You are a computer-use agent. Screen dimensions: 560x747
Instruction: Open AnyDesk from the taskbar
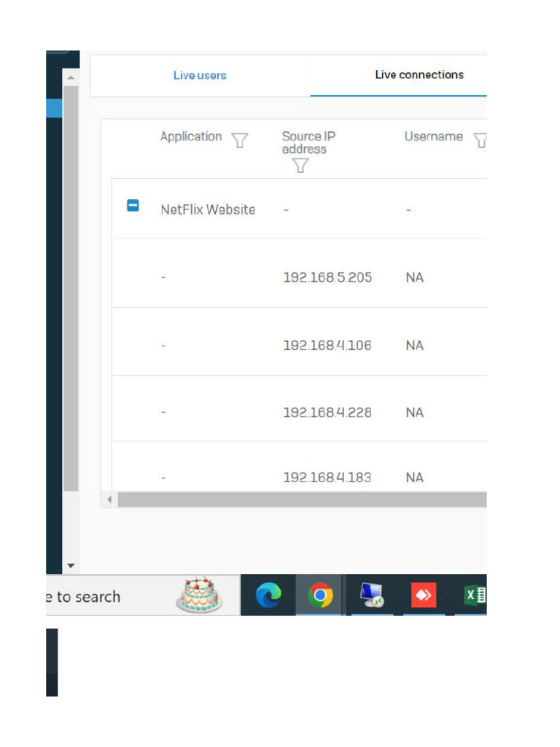(424, 595)
